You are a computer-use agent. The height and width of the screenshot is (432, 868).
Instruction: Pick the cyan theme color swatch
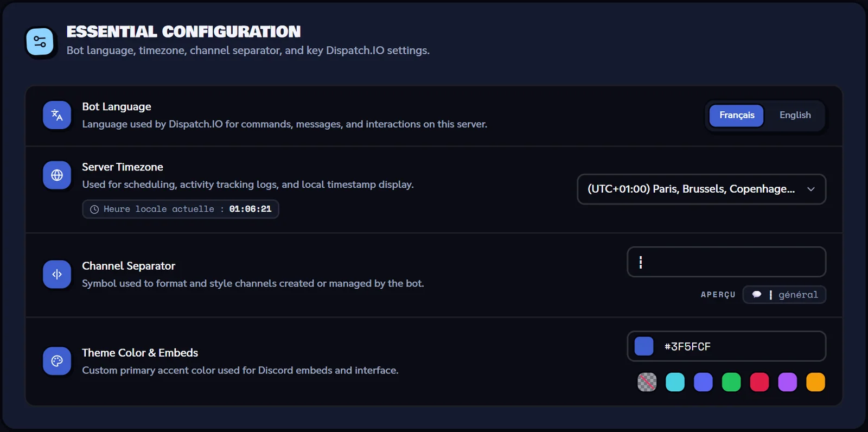click(675, 382)
